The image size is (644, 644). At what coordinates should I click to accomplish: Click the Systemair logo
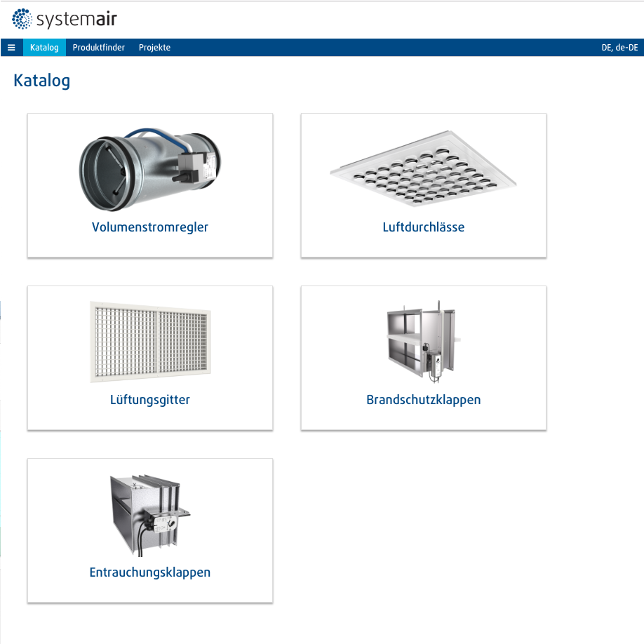click(65, 19)
